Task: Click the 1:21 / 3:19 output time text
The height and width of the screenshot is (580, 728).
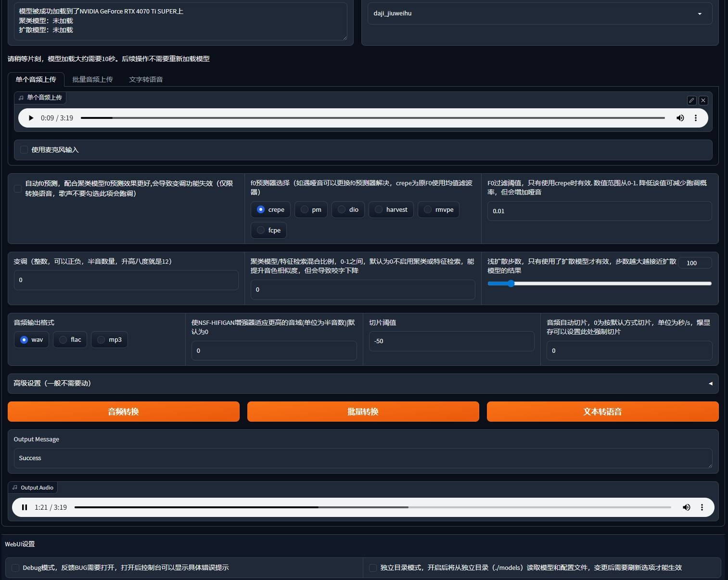Action: click(51, 507)
